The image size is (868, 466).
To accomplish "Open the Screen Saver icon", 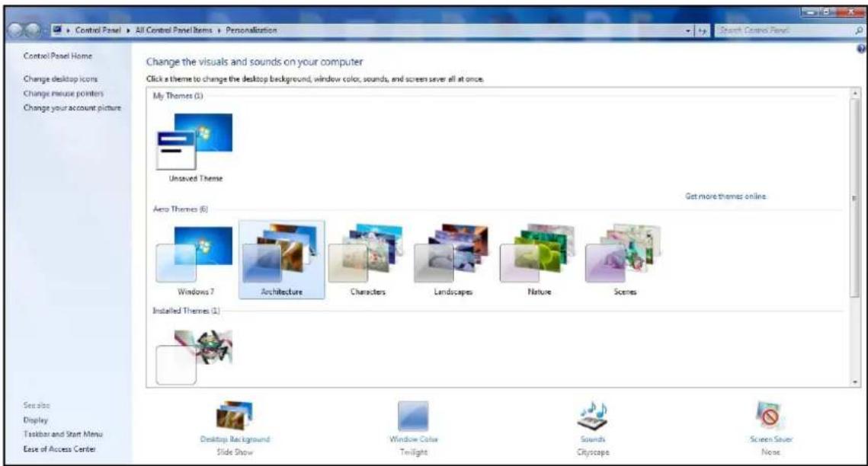I will click(770, 416).
